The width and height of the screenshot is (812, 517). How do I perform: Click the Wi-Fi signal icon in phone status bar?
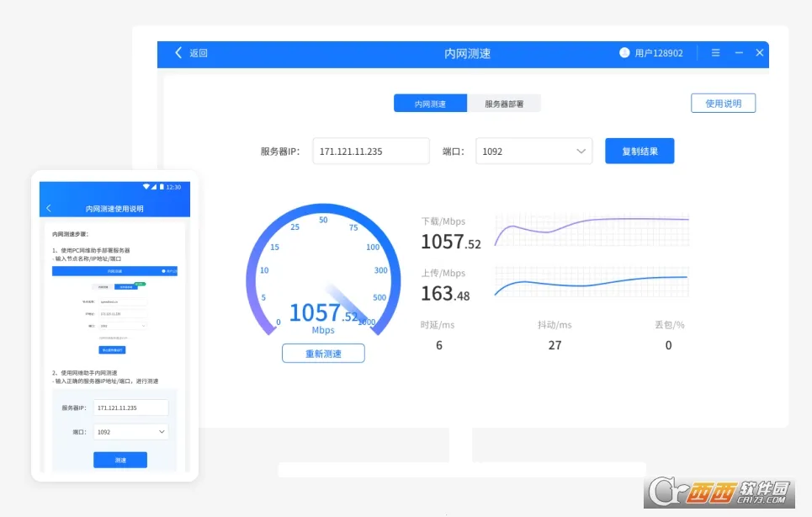coord(146,186)
